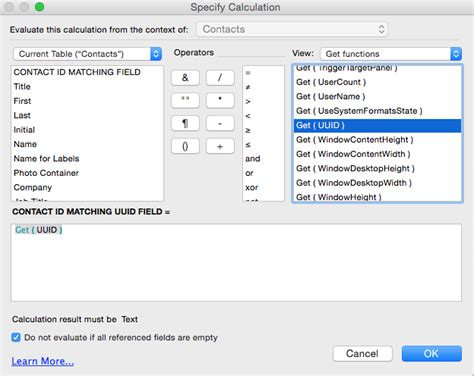
Task: Open the View Get functions dropdown
Action: tap(391, 54)
